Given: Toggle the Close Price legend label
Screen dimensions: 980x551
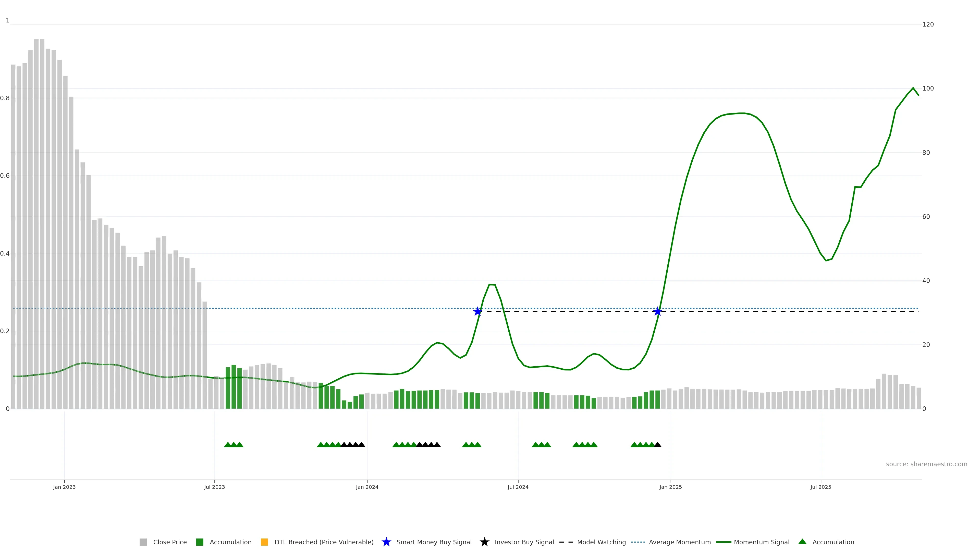Looking at the screenshot, I should click(170, 542).
